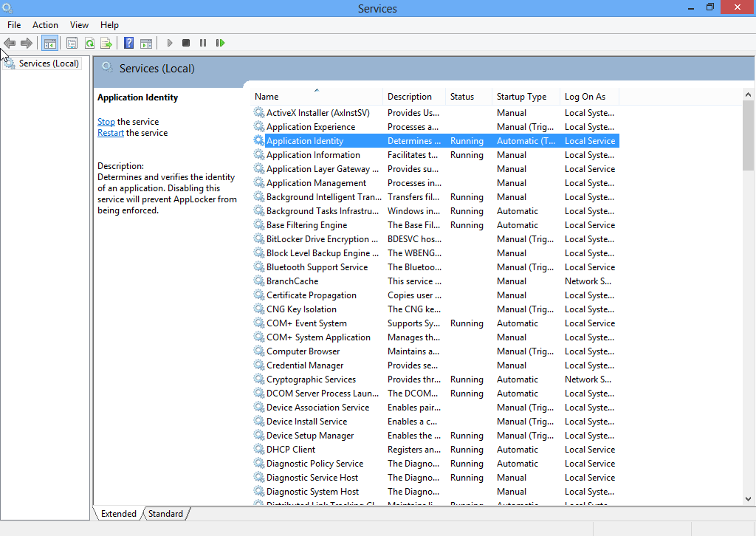The height and width of the screenshot is (536, 756).
Task: Click gear icon of Cryptographic Services
Action: [x=259, y=379]
